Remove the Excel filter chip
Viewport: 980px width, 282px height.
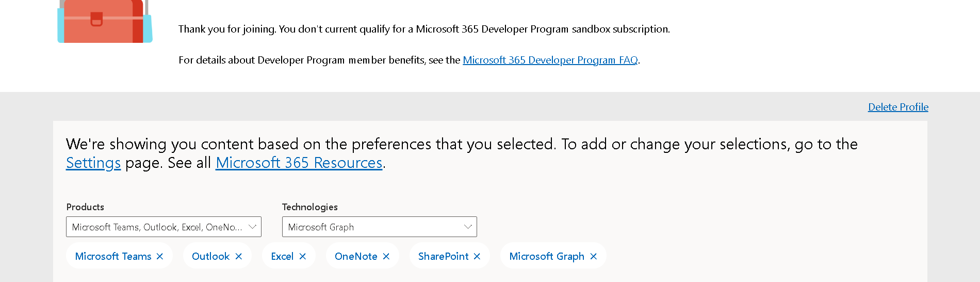[x=302, y=256]
